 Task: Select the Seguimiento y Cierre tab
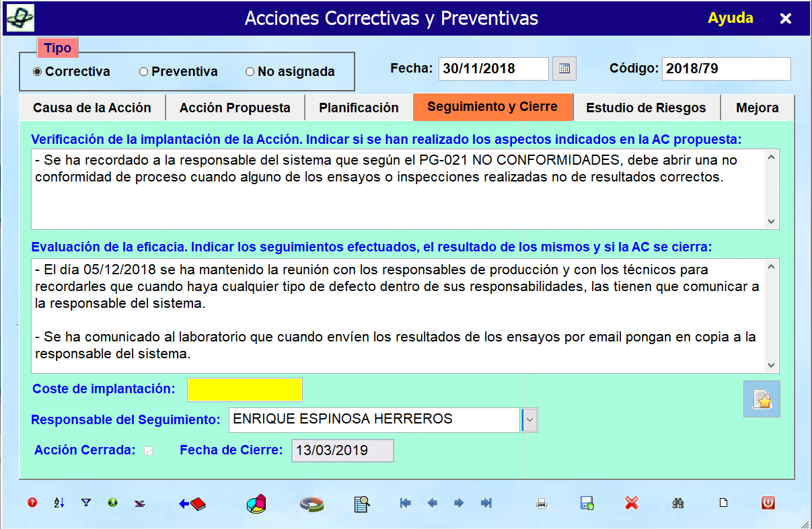click(x=492, y=107)
